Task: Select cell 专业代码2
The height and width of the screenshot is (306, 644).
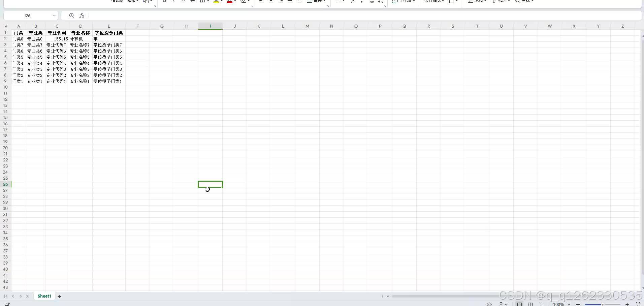Action: tap(57, 75)
